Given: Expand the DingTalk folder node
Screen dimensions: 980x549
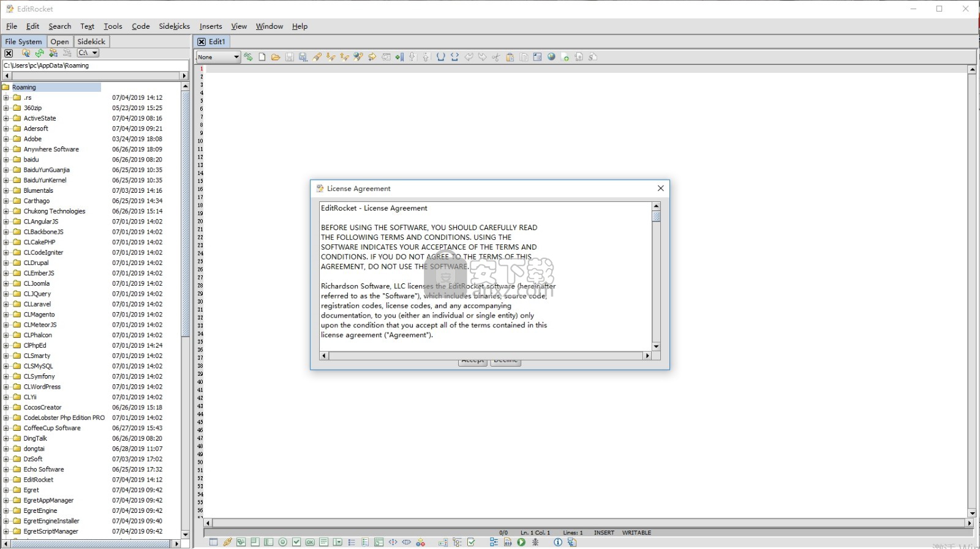Looking at the screenshot, I should 6,438.
